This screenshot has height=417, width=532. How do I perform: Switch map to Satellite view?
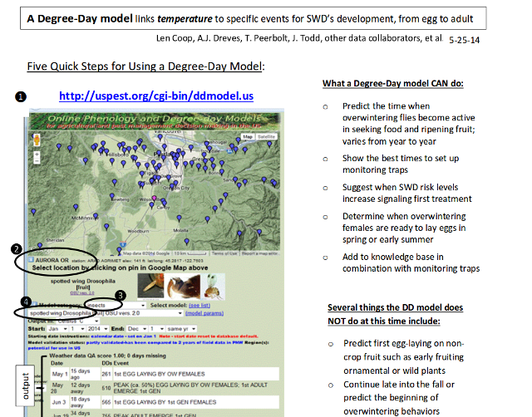click(266, 136)
